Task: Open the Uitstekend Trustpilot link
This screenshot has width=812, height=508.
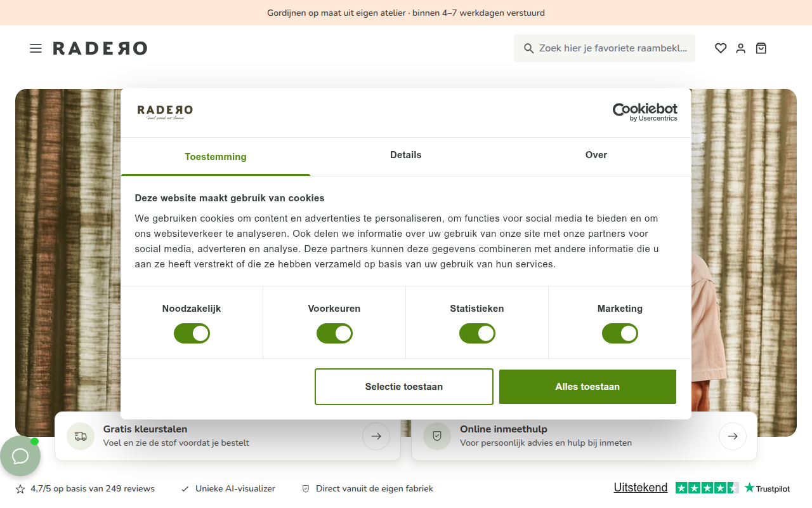Action: click(x=641, y=488)
